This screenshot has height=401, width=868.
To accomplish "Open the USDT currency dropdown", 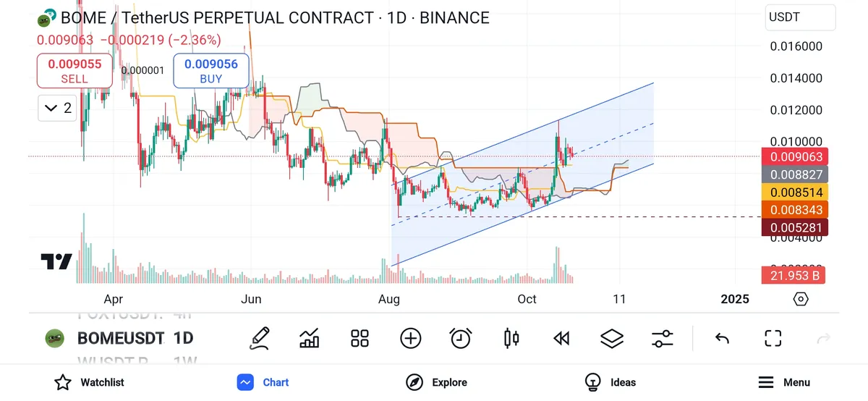I will pyautogui.click(x=800, y=17).
